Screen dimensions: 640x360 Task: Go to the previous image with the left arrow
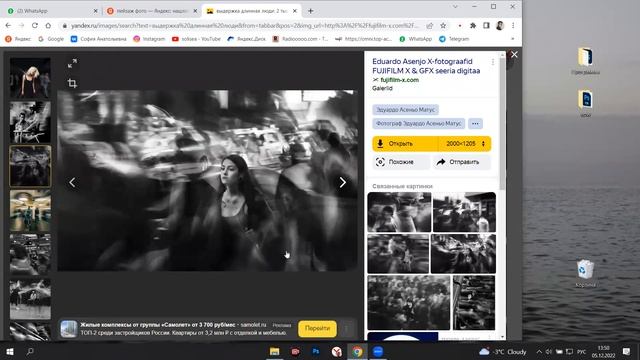pos(72,182)
